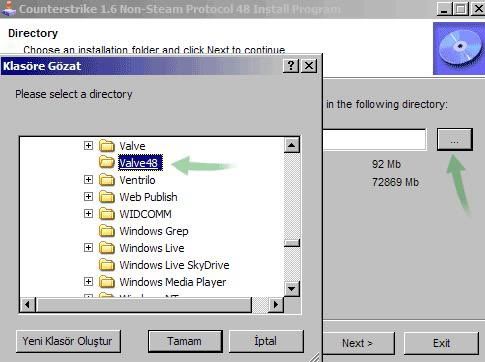Select the Valve tree entry
This screenshot has height=362, width=485.
click(x=132, y=146)
